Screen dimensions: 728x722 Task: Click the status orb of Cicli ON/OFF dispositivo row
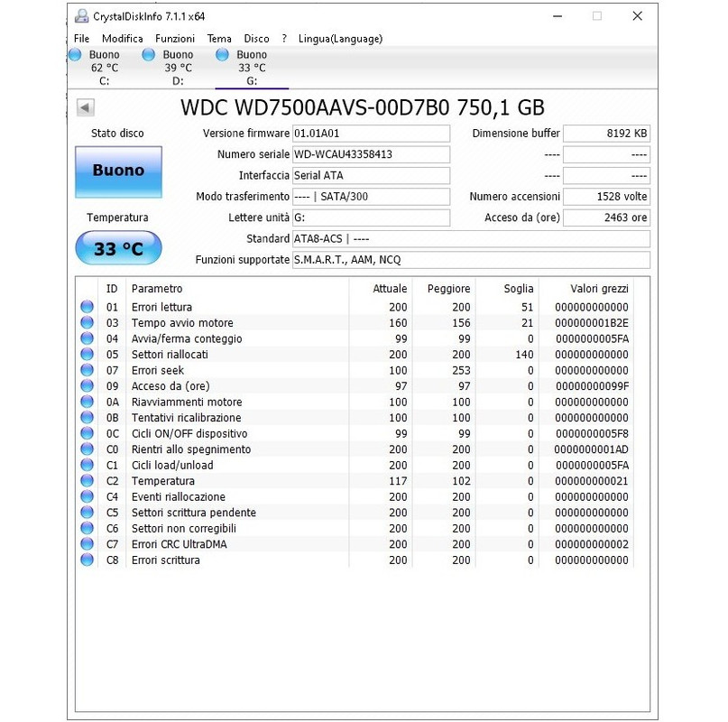(x=87, y=433)
